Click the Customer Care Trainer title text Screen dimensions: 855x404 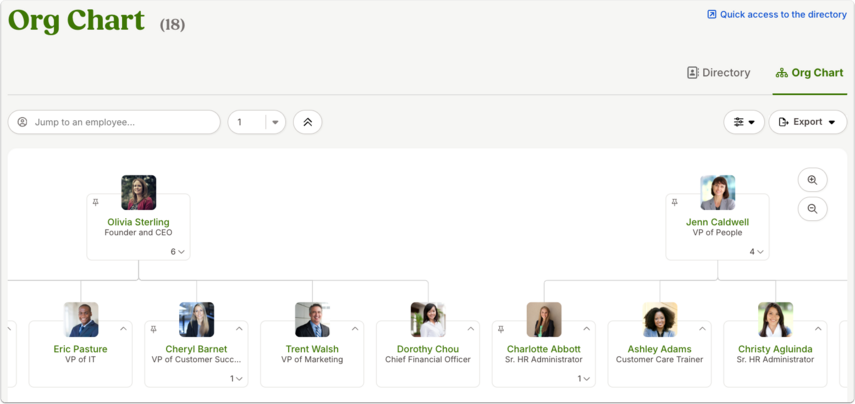click(659, 359)
